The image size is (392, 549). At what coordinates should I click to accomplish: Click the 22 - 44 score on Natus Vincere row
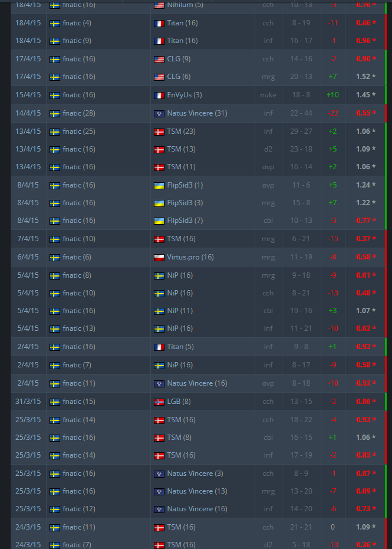pyautogui.click(x=301, y=113)
